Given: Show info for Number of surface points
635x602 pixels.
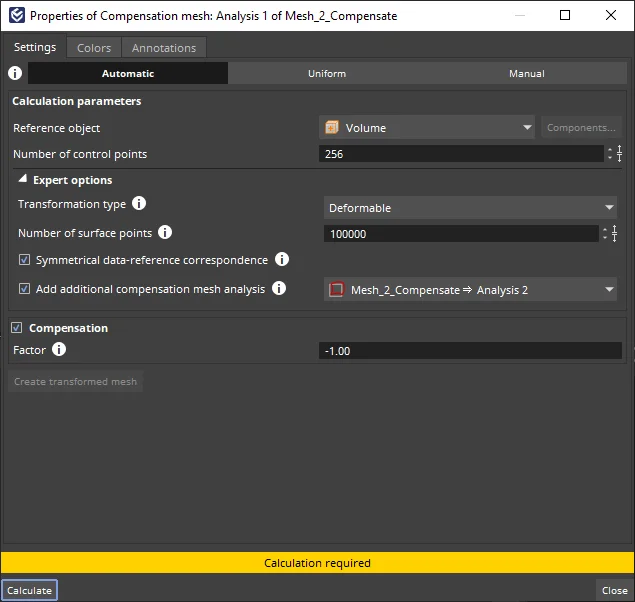Looking at the screenshot, I should [165, 232].
